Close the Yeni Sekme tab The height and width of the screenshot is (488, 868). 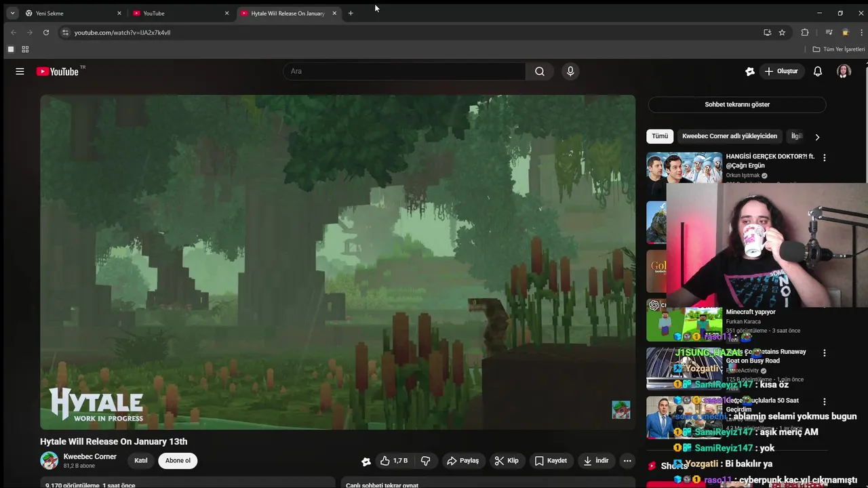coord(119,13)
